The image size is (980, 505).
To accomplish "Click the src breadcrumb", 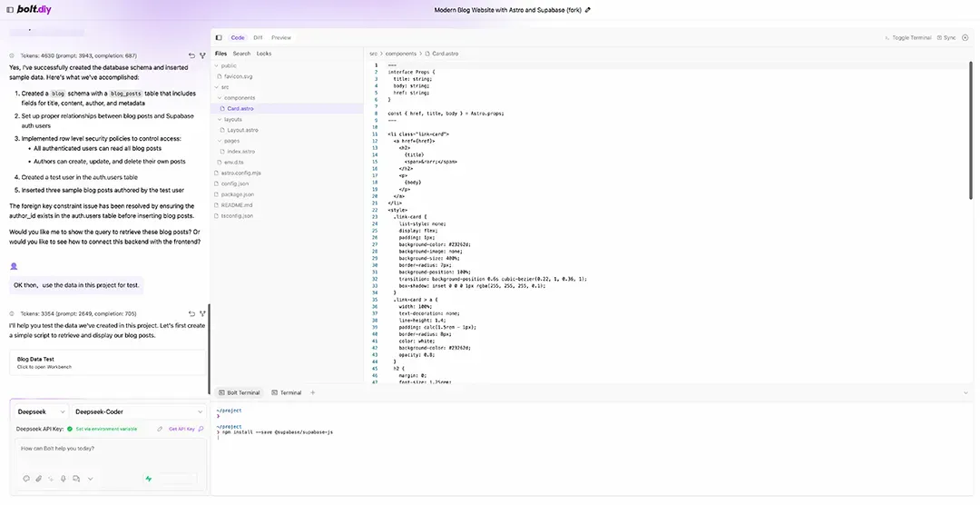I will 373,54.
